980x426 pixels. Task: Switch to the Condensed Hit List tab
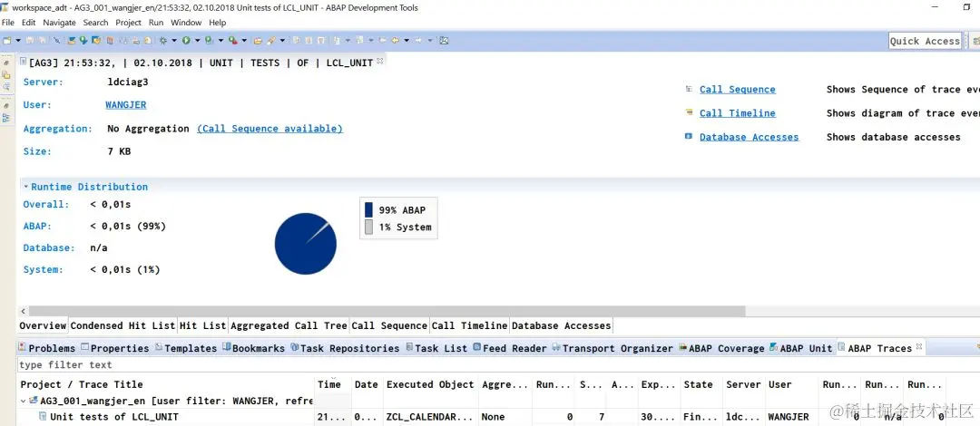pos(122,325)
